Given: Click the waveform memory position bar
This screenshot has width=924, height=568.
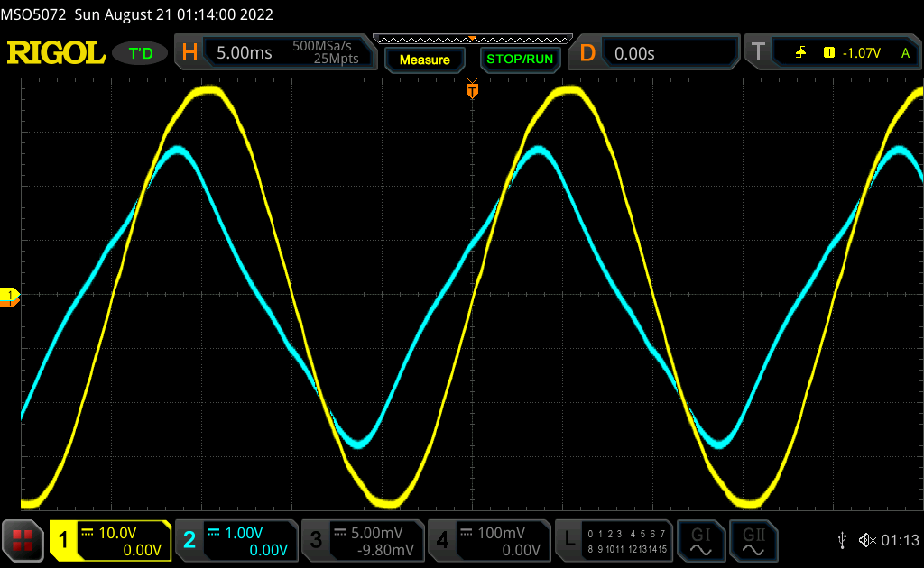Looking at the screenshot, I should [472, 39].
